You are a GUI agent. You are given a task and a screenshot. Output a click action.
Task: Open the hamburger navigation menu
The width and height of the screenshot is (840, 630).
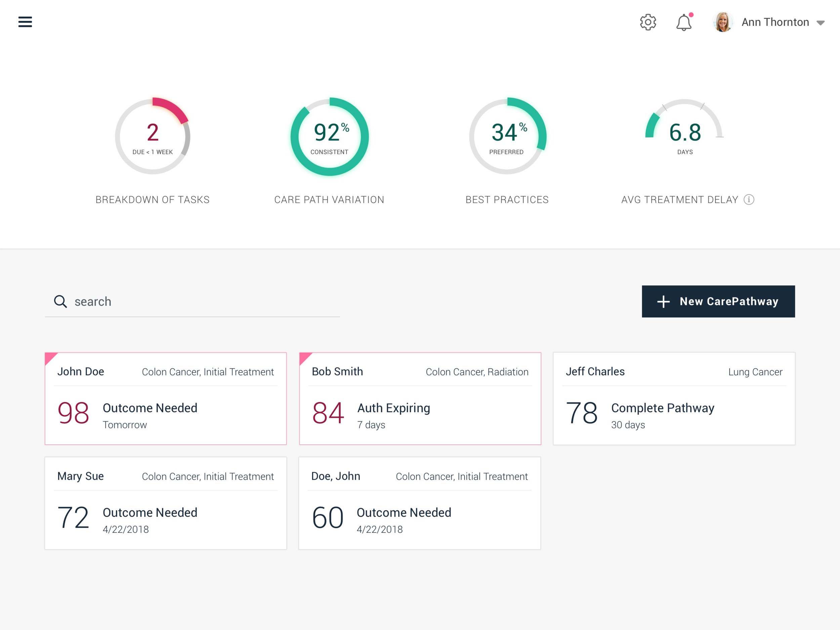(25, 22)
